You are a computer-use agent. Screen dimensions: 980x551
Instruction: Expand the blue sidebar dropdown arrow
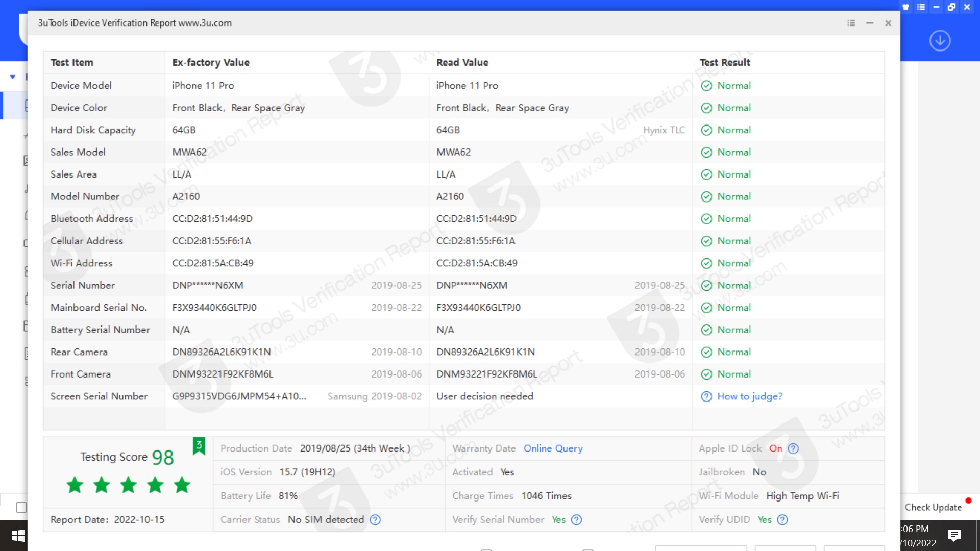click(13, 77)
